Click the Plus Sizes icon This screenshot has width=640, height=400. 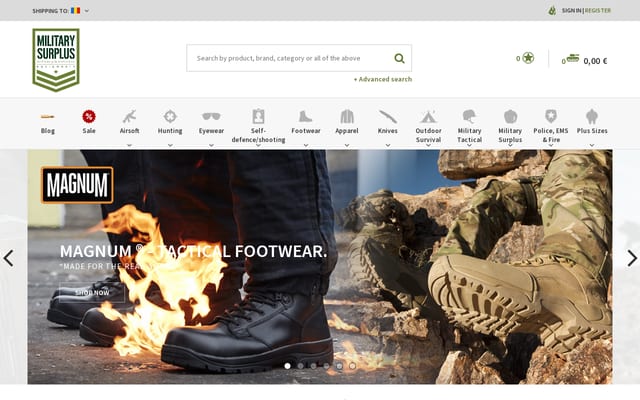click(x=592, y=117)
